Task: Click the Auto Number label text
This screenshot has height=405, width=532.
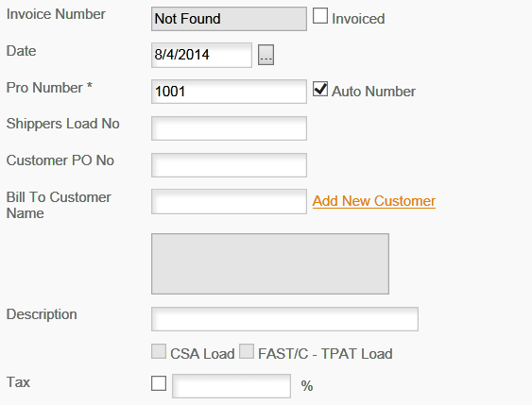Action: [x=373, y=92]
